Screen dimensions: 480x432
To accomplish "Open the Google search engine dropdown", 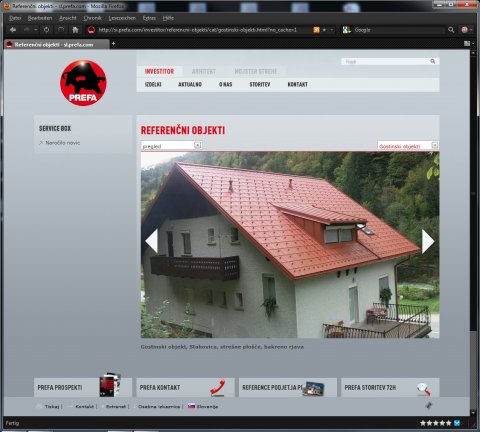I will point(347,30).
